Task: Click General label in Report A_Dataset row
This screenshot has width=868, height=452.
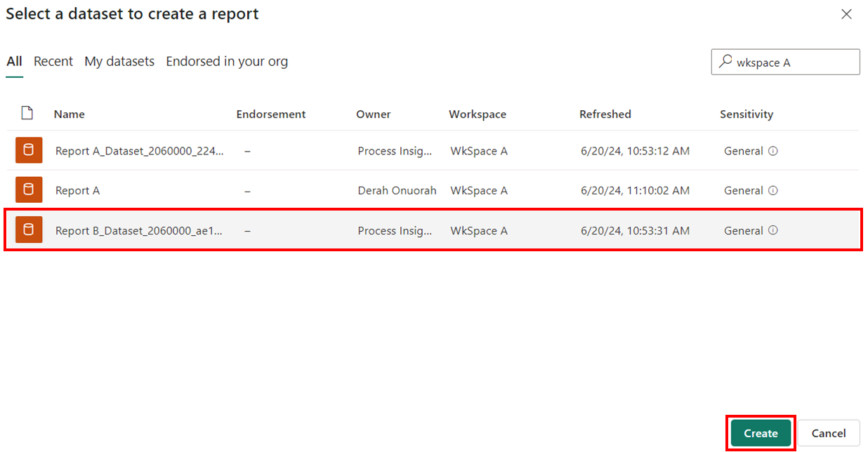Action: pyautogui.click(x=744, y=151)
